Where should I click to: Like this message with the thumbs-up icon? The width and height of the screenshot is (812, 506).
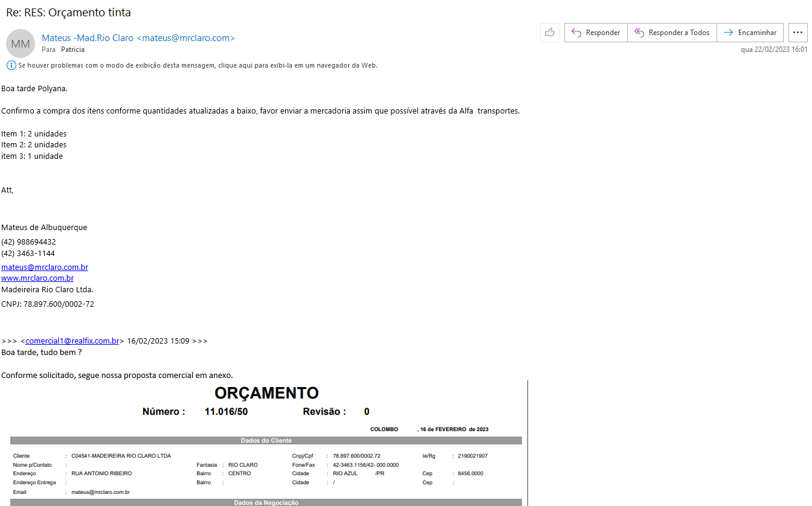[x=549, y=33]
